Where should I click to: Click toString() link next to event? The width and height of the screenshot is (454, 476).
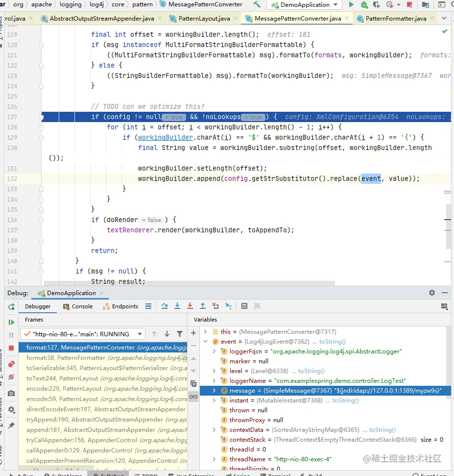point(333,342)
